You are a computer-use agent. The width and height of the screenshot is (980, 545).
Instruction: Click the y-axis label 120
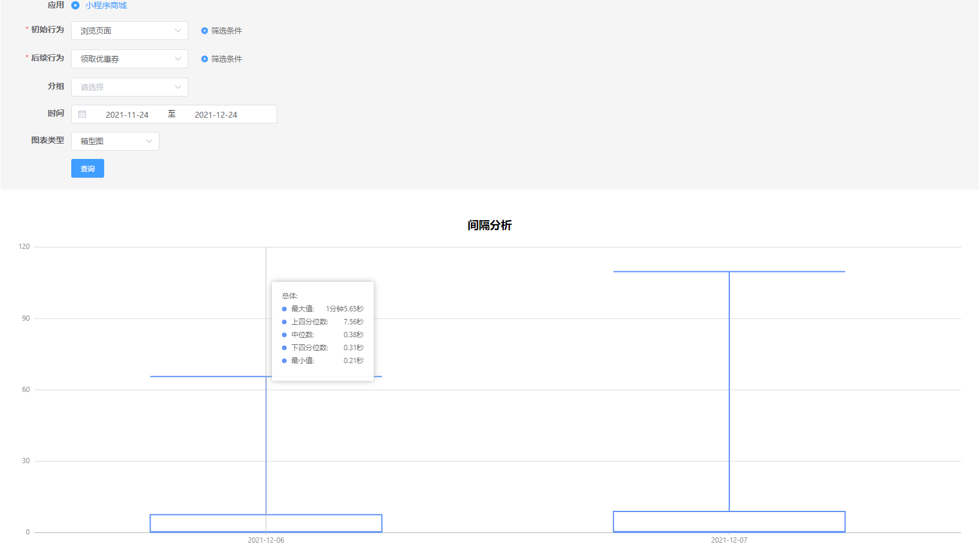point(24,247)
